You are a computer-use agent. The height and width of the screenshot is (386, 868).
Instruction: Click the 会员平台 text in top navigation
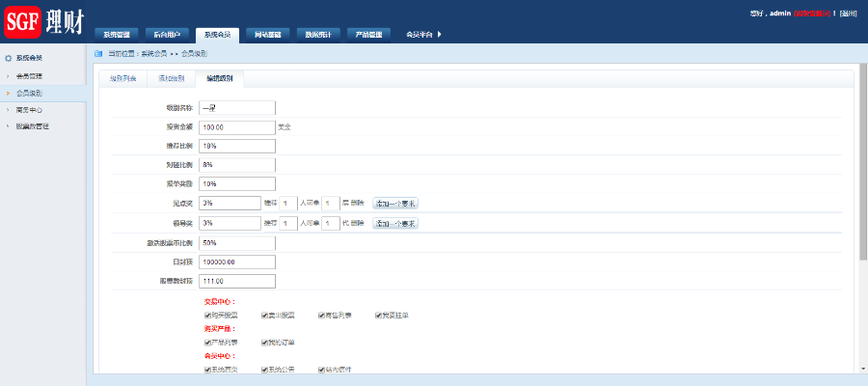click(419, 35)
